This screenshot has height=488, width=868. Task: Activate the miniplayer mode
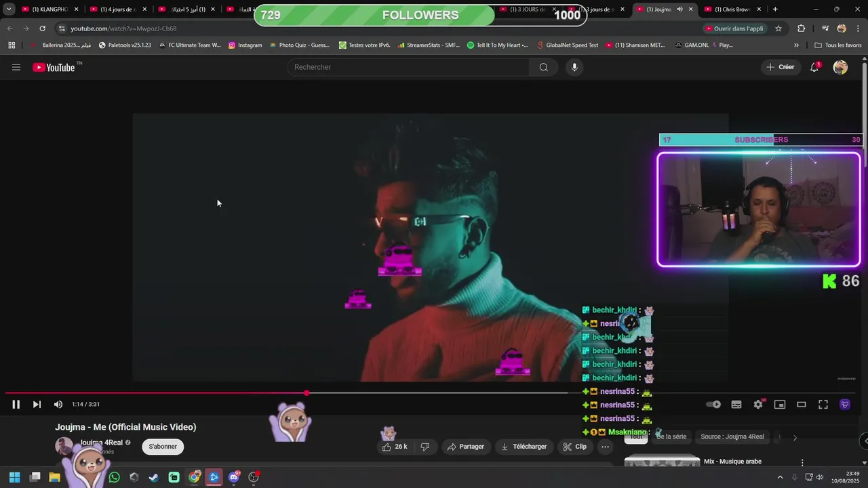780,405
